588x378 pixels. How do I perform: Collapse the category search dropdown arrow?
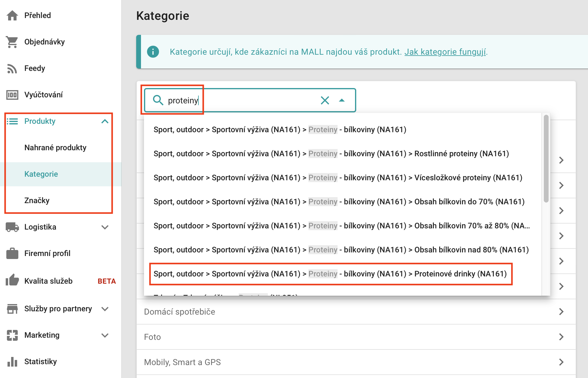[x=342, y=100]
